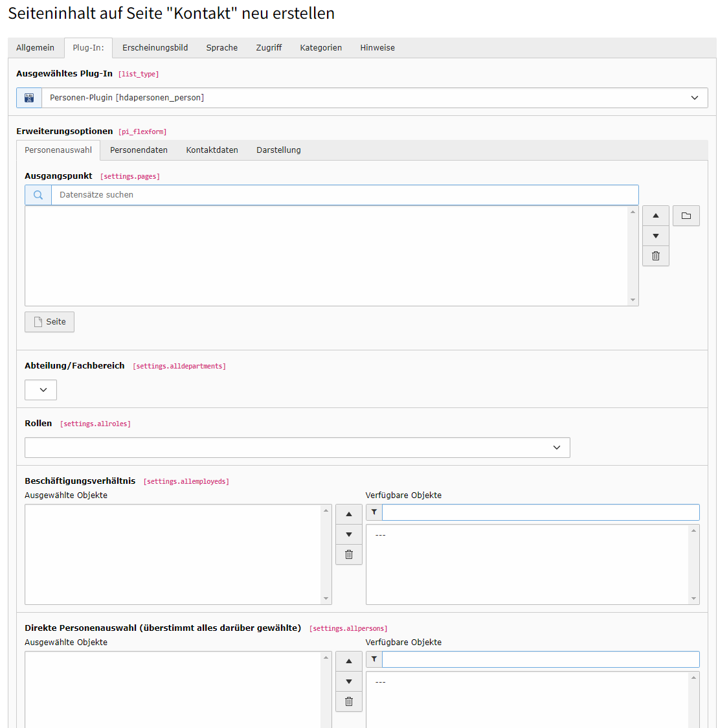Switch to the Personendaten sub-tab
This screenshot has width=718, height=728.
point(139,150)
